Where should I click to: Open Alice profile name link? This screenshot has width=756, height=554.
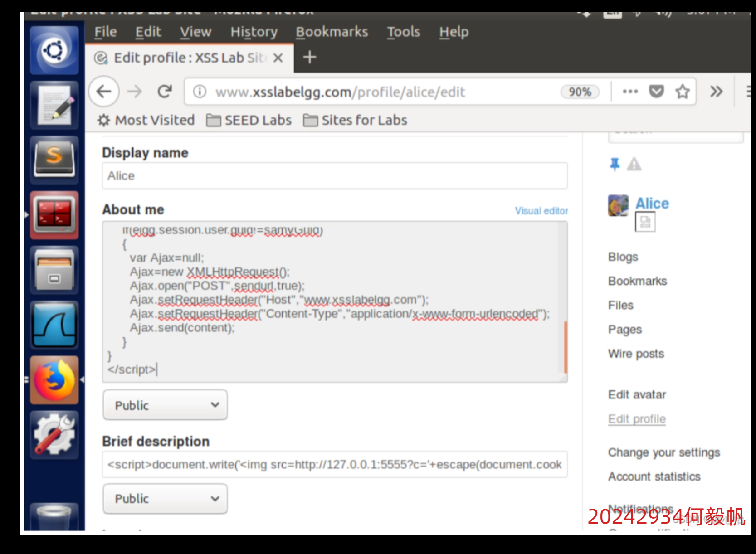tap(652, 204)
